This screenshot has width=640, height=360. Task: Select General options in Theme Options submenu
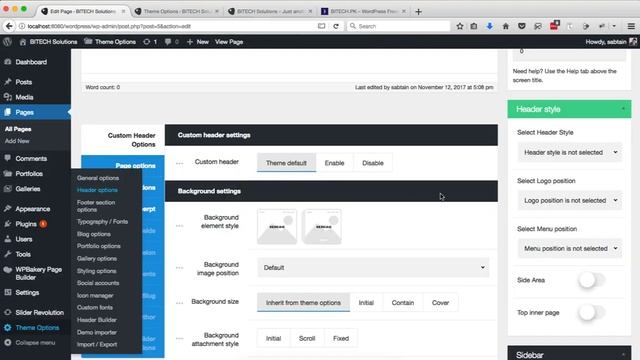tap(98, 178)
